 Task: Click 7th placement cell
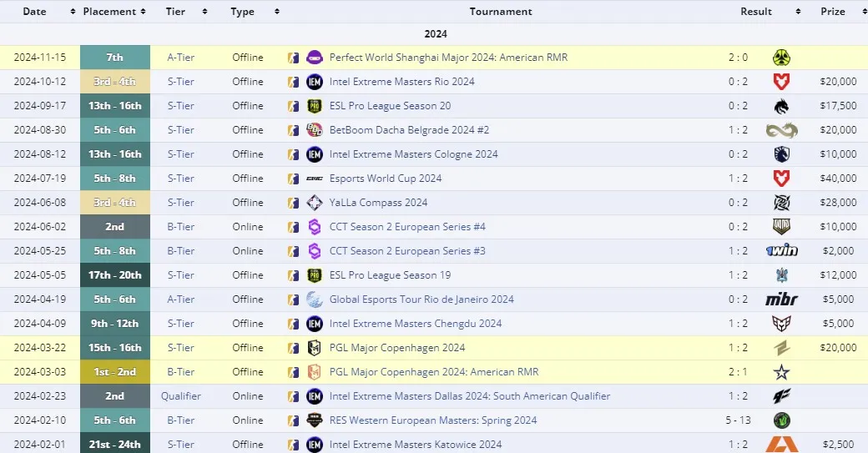pos(115,58)
